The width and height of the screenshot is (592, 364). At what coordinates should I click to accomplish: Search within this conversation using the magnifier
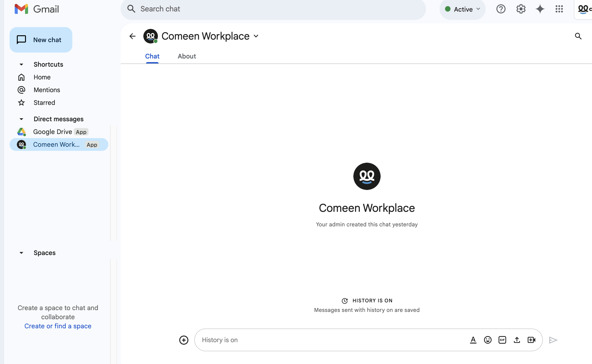[x=578, y=36]
